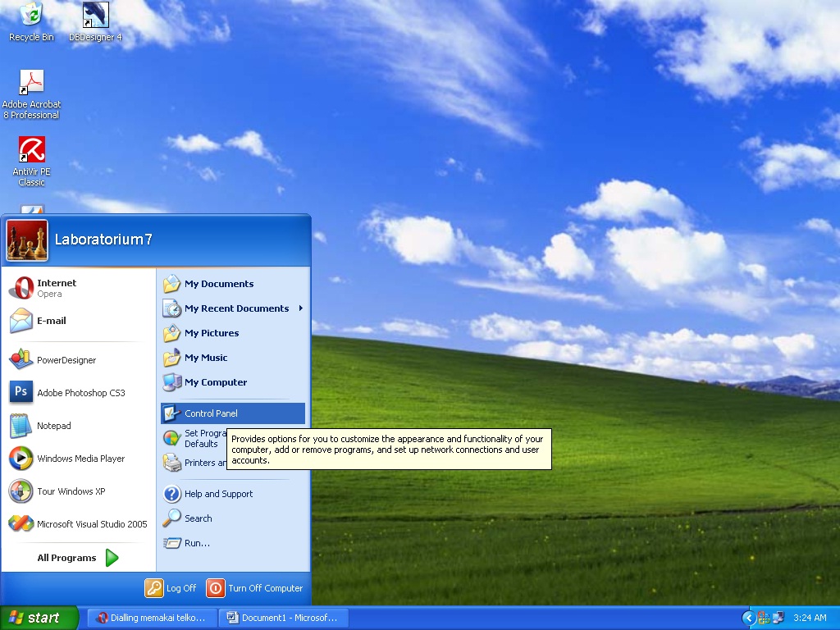Click the Laboratorium7 user name
The image size is (840, 630).
pyautogui.click(x=103, y=239)
